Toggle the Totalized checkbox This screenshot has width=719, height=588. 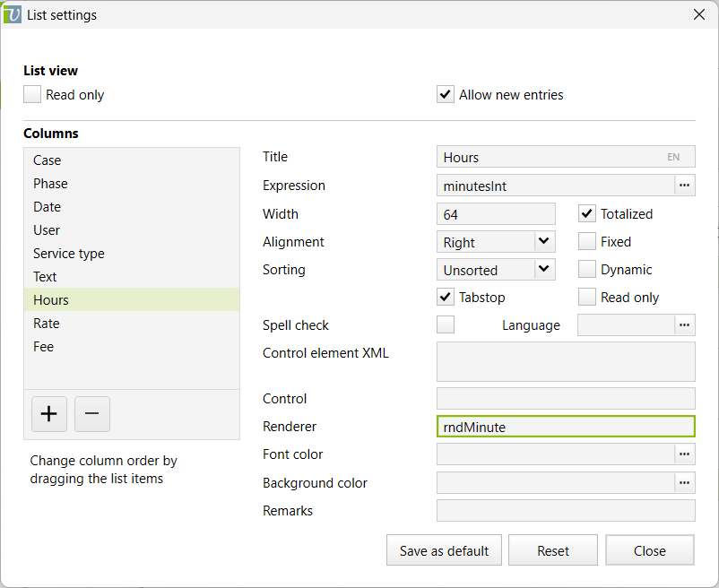click(x=587, y=214)
